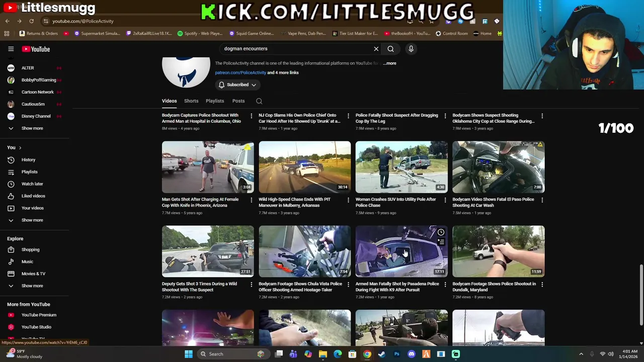Switch to the Videos tab
Viewport: 644px width, 362px height.
(x=169, y=101)
